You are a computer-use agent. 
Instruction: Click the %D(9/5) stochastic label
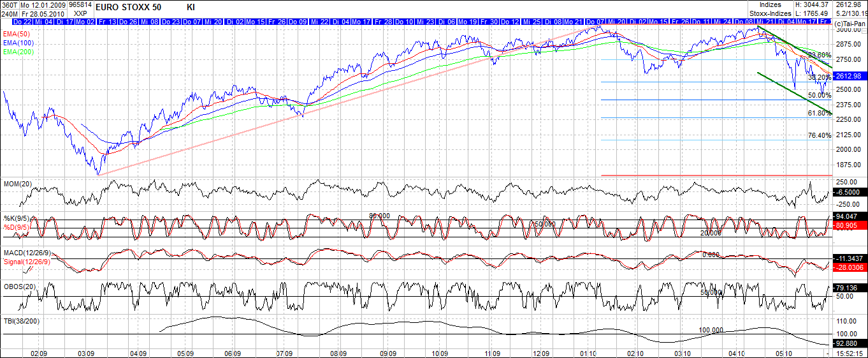click(x=17, y=227)
